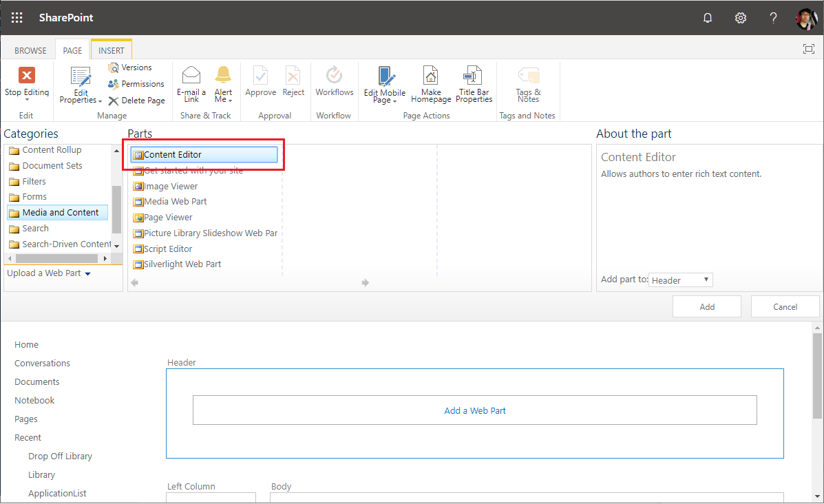Open the Library link under Recent
Image resolution: width=824 pixels, height=504 pixels.
tap(41, 474)
